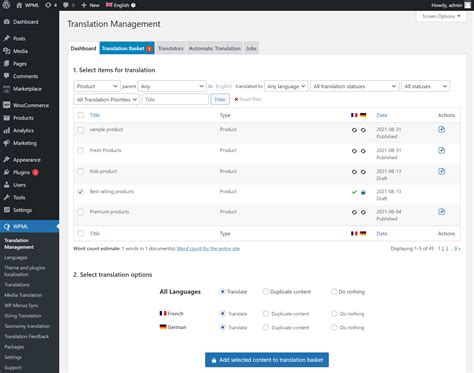Click the Title search input field
The width and height of the screenshot is (474, 373).
[175, 99]
